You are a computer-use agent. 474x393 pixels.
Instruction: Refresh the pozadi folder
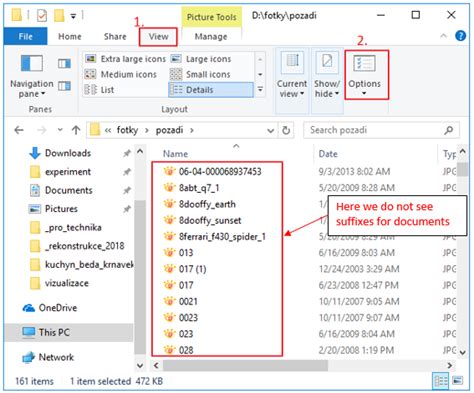tap(286, 130)
